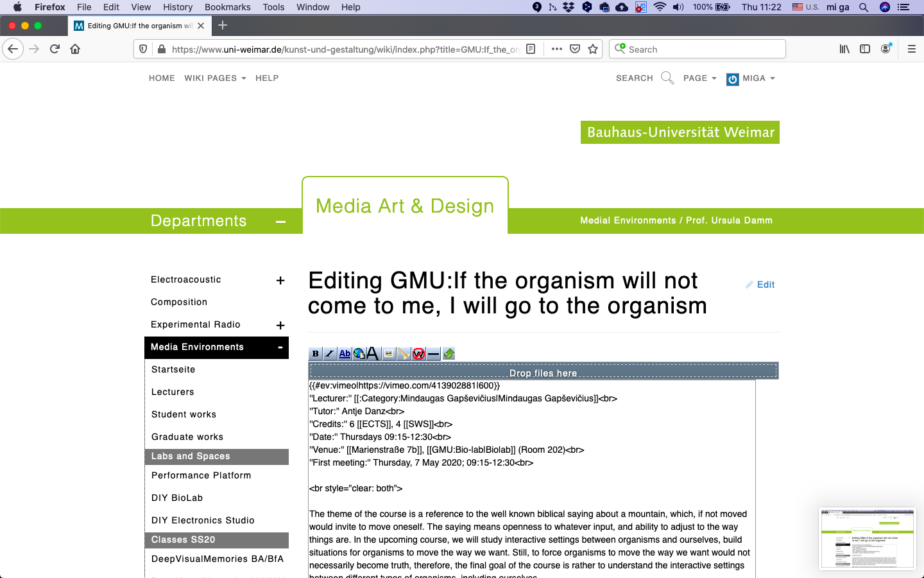The image size is (924, 578).
Task: Open DIY Electronics Studio link
Action: (203, 521)
